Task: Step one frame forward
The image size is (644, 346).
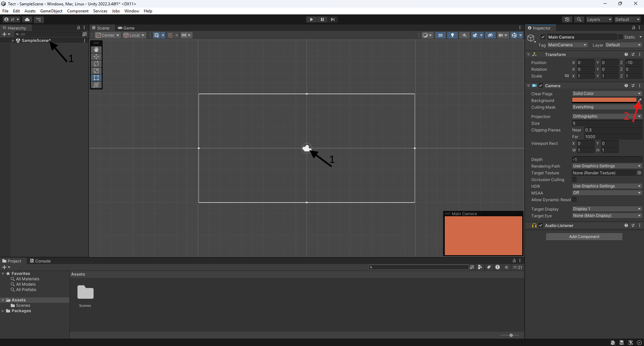Action: point(333,19)
